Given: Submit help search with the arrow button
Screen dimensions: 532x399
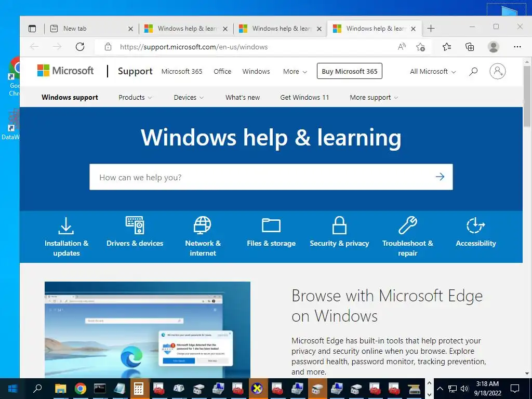Looking at the screenshot, I should 440,177.
